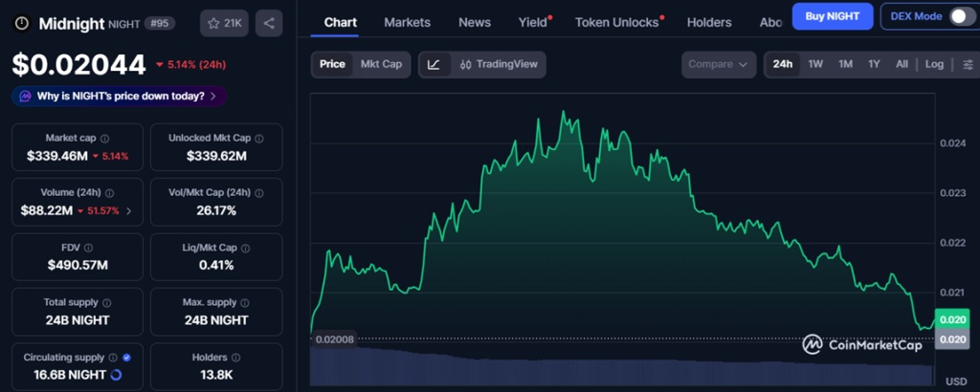
Task: Click the $339.62M unlocked market cap value
Action: click(x=216, y=156)
